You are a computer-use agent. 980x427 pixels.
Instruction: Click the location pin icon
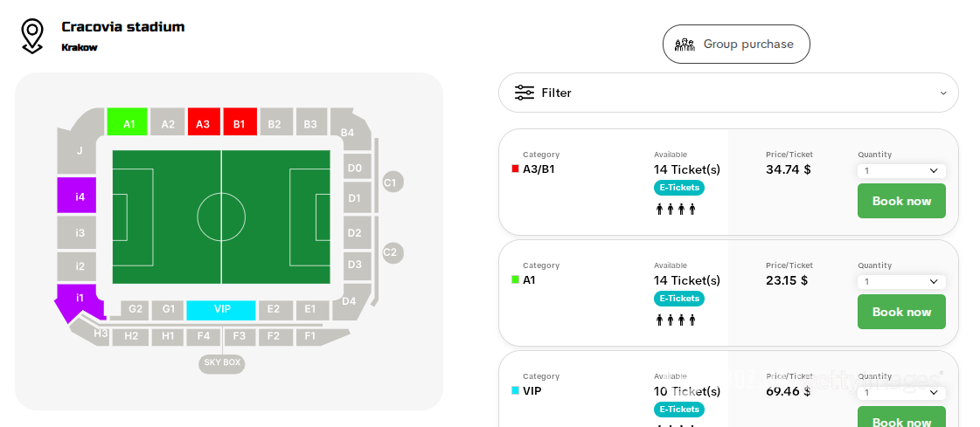pyautogui.click(x=32, y=36)
